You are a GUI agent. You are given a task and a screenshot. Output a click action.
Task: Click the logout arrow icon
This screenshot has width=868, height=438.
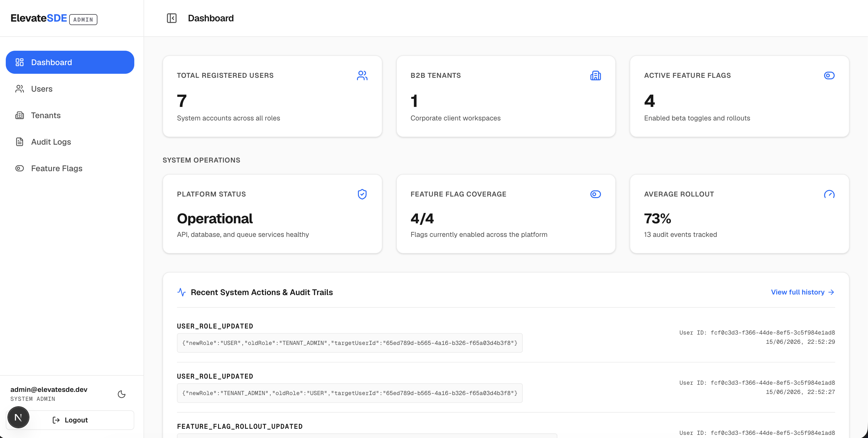coord(56,420)
